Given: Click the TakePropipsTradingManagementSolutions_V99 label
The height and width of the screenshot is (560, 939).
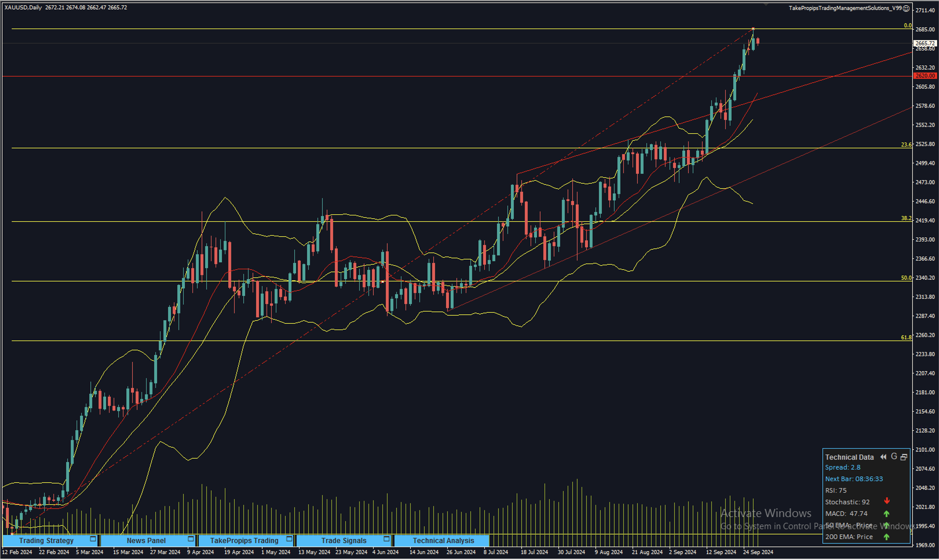Looking at the screenshot, I should coord(845,8).
